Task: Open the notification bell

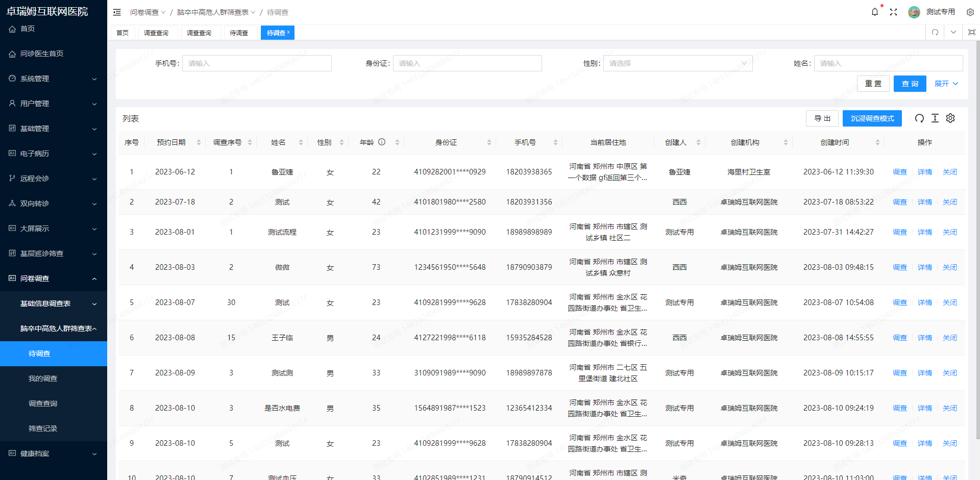Action: pos(875,12)
